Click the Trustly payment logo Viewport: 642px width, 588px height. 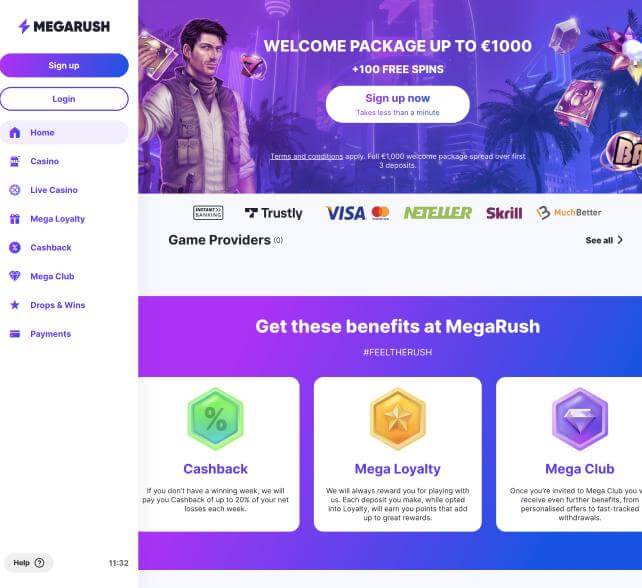274,213
